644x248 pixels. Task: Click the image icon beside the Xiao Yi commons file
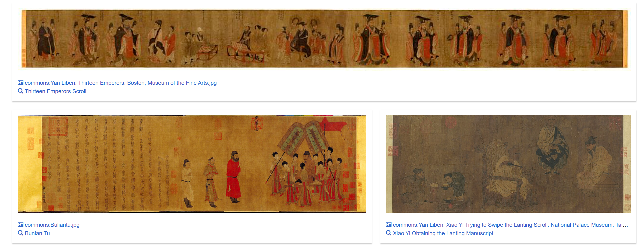coord(389,225)
